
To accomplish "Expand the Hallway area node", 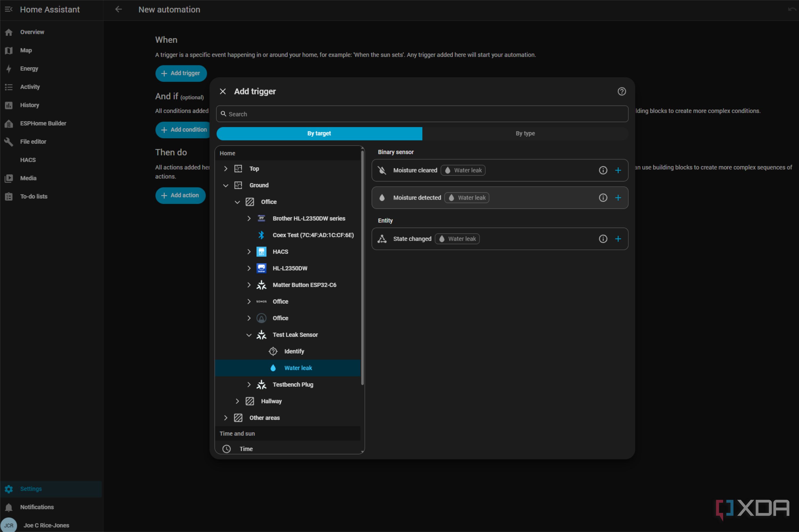I will 237,401.
